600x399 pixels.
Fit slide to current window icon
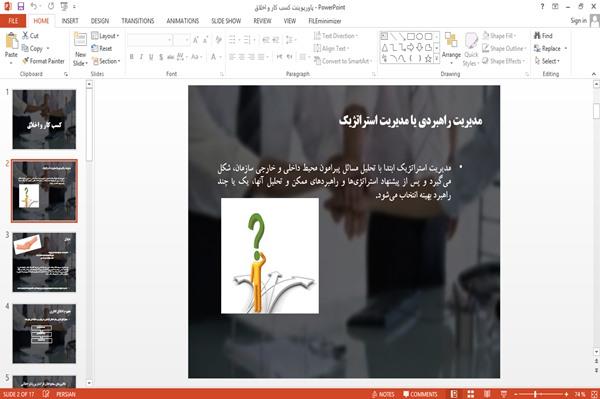(594, 394)
